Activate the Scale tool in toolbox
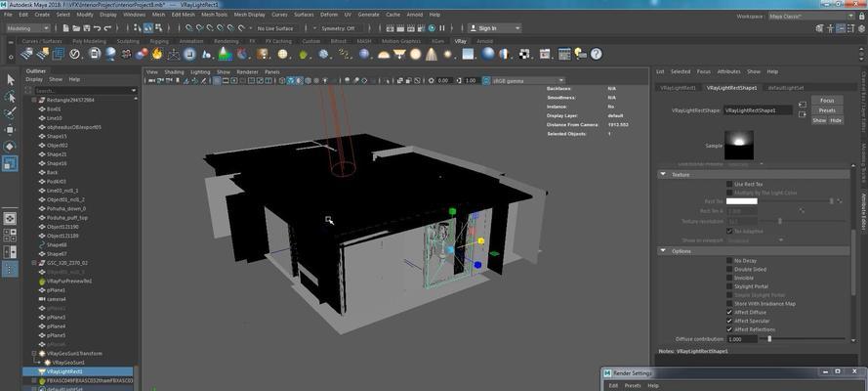 (11, 163)
